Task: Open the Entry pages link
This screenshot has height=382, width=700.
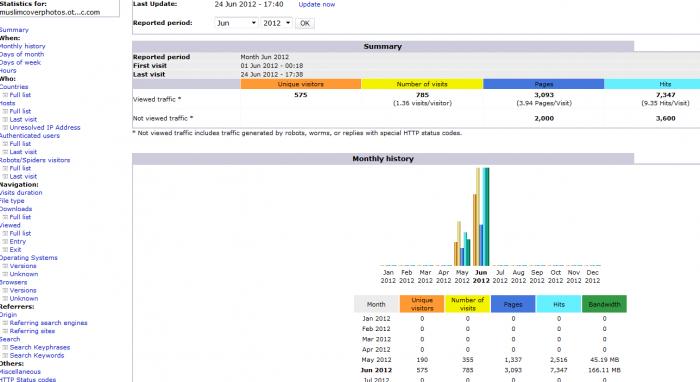Action: click(17, 241)
